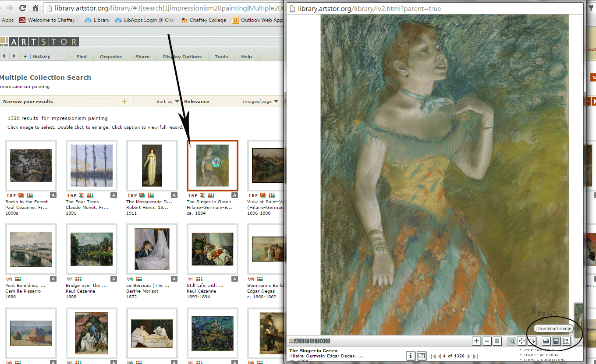Select the Rocks in the Forest thumbnail
The height and width of the screenshot is (364, 596).
31,165
